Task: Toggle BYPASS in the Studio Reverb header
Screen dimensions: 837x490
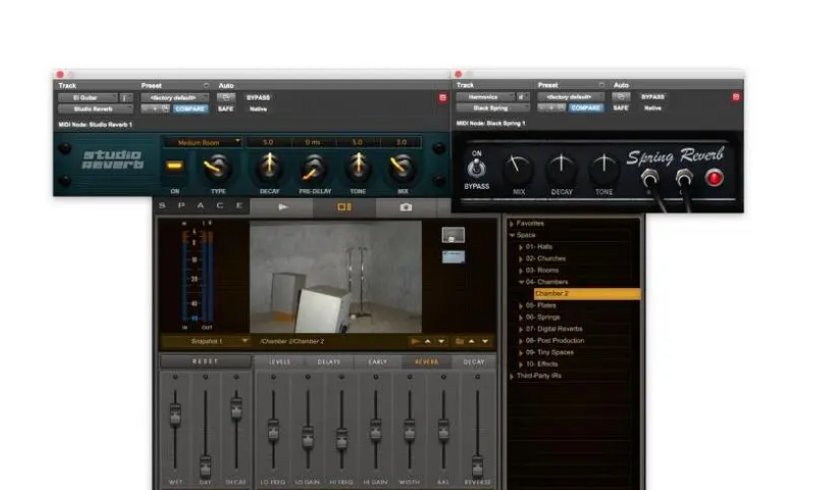Action: 258,98
